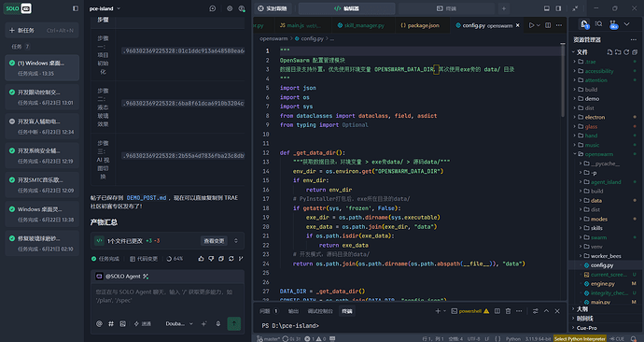Close the config.py editor tab
The image size is (644, 342).
pyautogui.click(x=517, y=25)
